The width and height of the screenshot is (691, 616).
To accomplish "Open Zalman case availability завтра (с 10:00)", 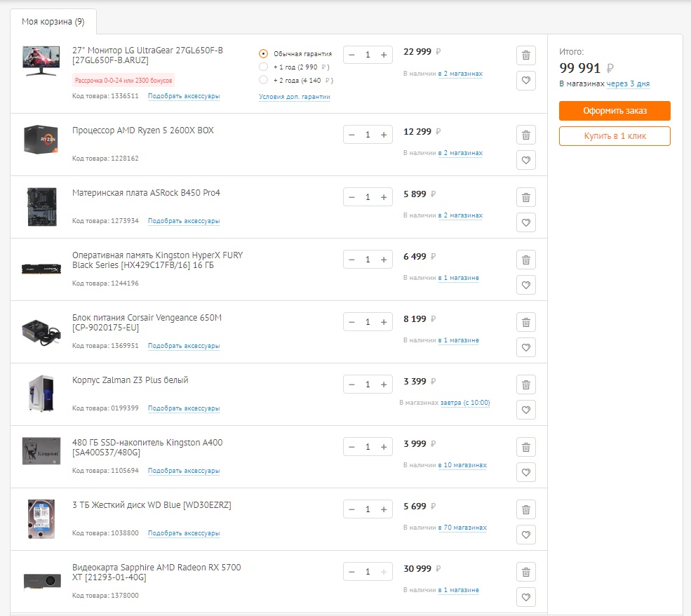I will click(465, 403).
